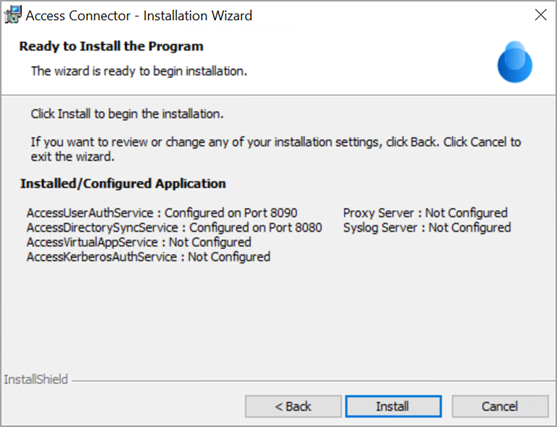
Task: Cancel the installation wizard
Action: (500, 406)
